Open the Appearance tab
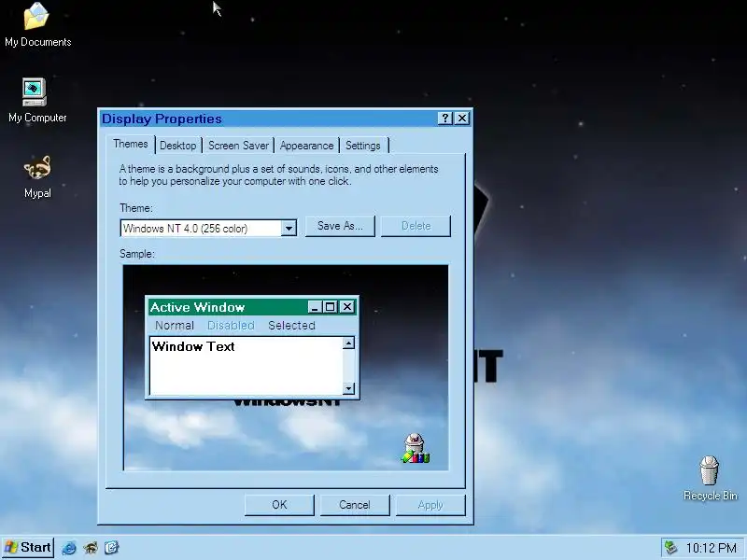747x560 pixels. pos(307,146)
